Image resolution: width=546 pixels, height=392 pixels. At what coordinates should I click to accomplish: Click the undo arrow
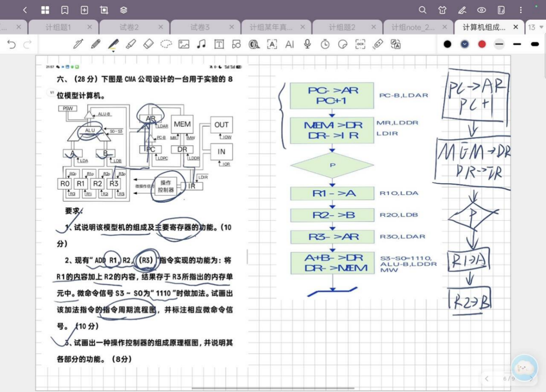click(x=11, y=44)
